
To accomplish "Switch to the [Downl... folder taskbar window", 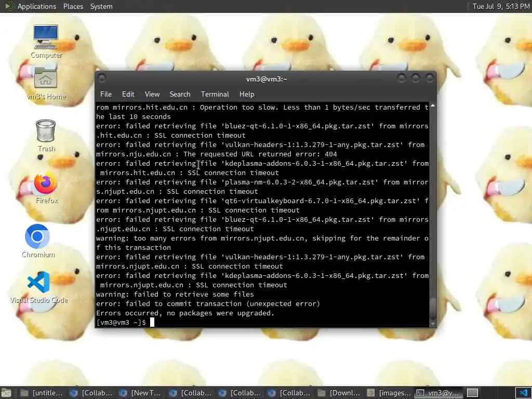I will [x=339, y=393].
